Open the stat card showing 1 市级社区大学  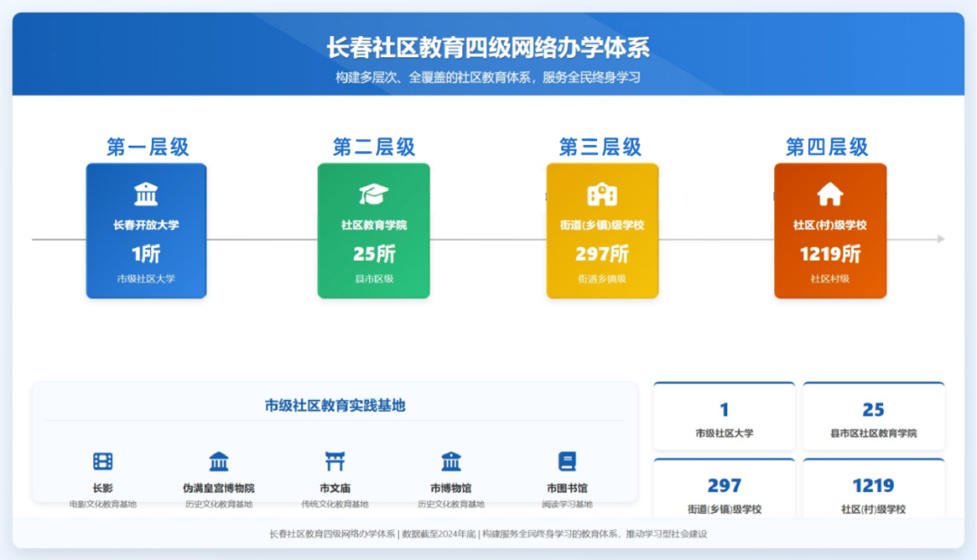[724, 417]
